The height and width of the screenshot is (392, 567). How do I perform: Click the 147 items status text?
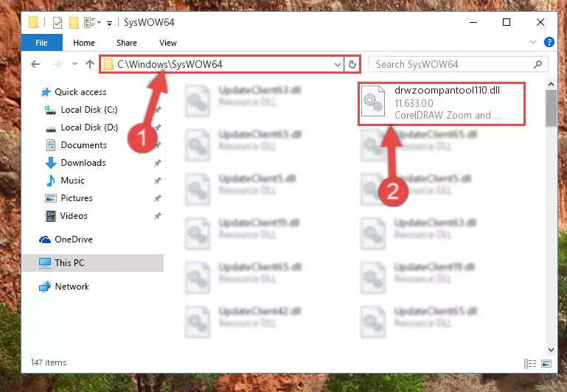tap(49, 363)
